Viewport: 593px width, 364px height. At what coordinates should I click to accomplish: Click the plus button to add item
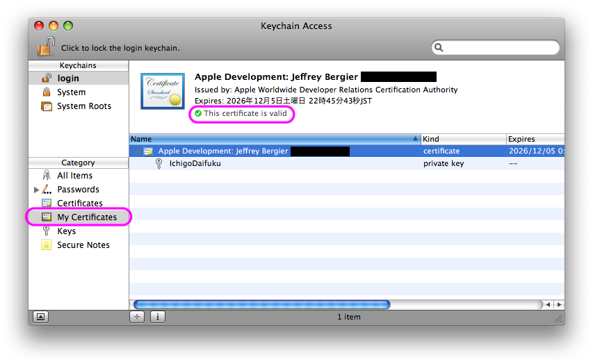tap(138, 317)
